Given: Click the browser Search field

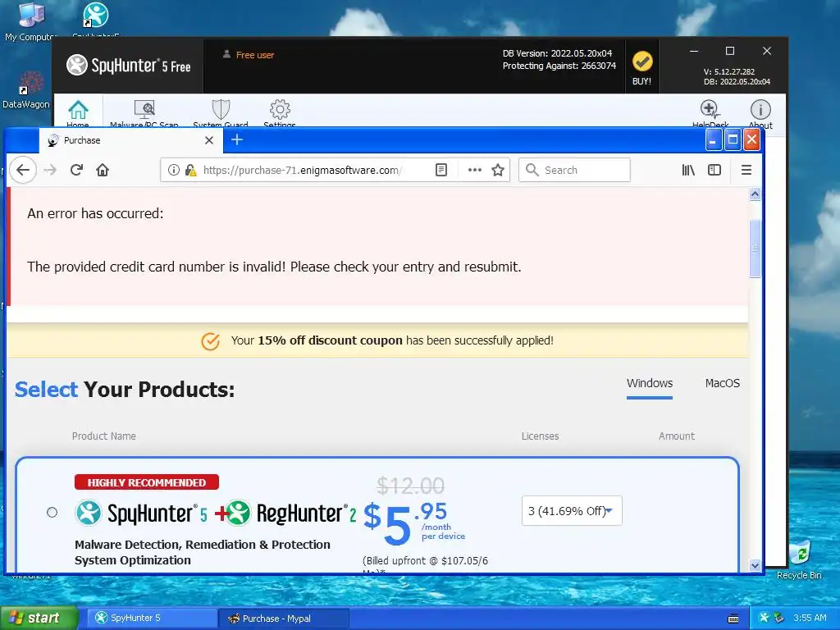Looking at the screenshot, I should [574, 170].
